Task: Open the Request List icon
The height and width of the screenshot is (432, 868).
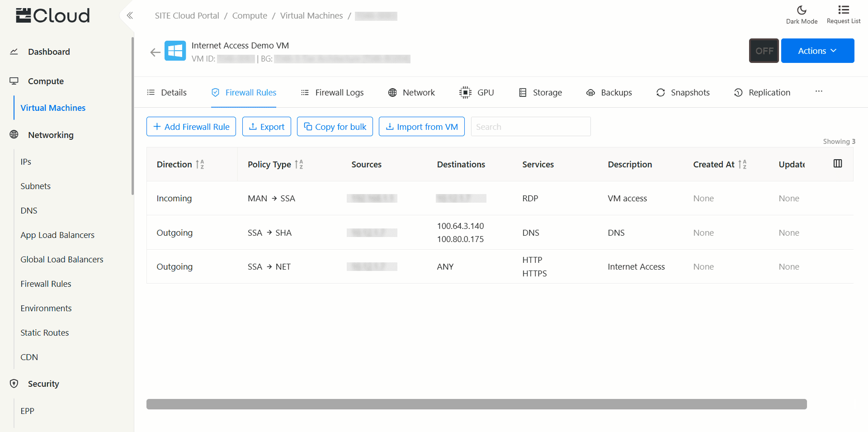Action: 843,10
